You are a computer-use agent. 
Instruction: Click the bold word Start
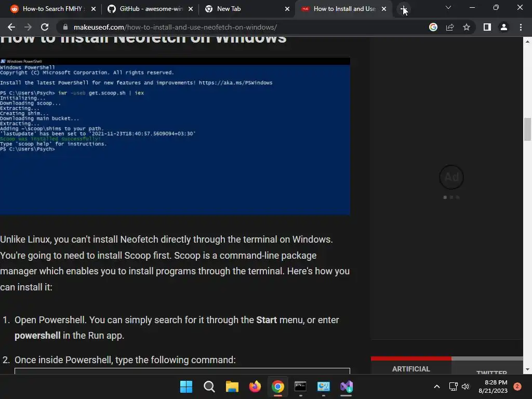click(x=267, y=320)
